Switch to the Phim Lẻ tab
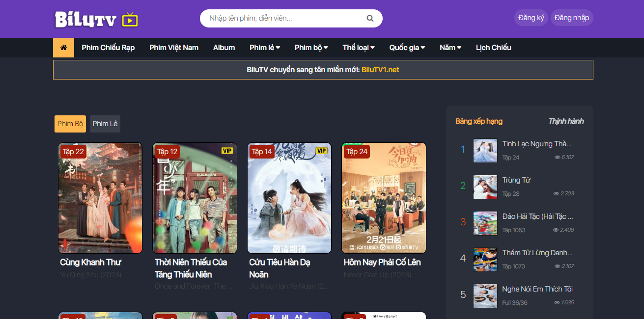The height and width of the screenshot is (319, 644). point(105,124)
